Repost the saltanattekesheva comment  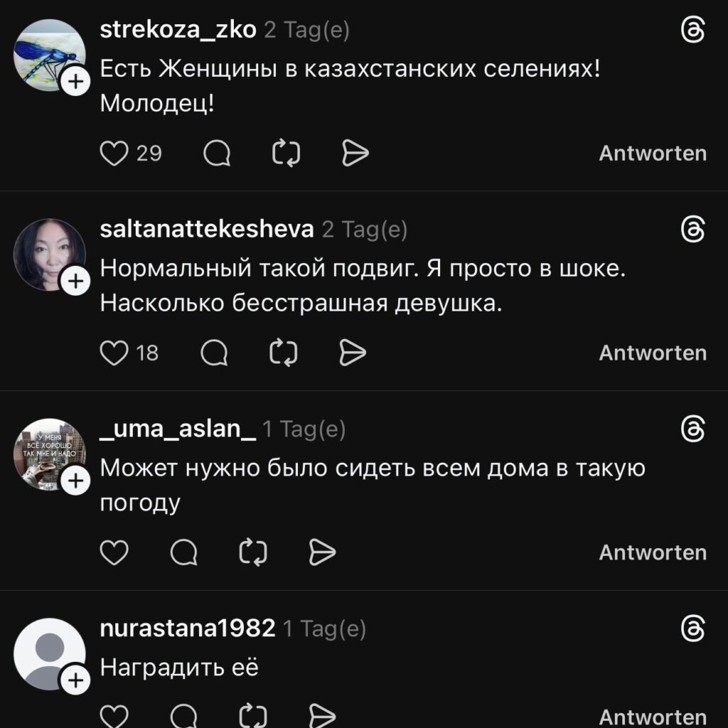click(284, 353)
